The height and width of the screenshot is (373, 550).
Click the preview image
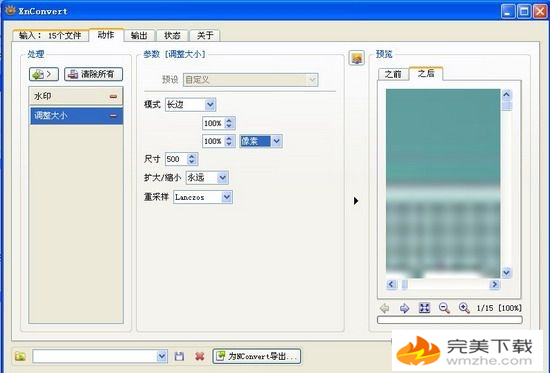click(443, 184)
